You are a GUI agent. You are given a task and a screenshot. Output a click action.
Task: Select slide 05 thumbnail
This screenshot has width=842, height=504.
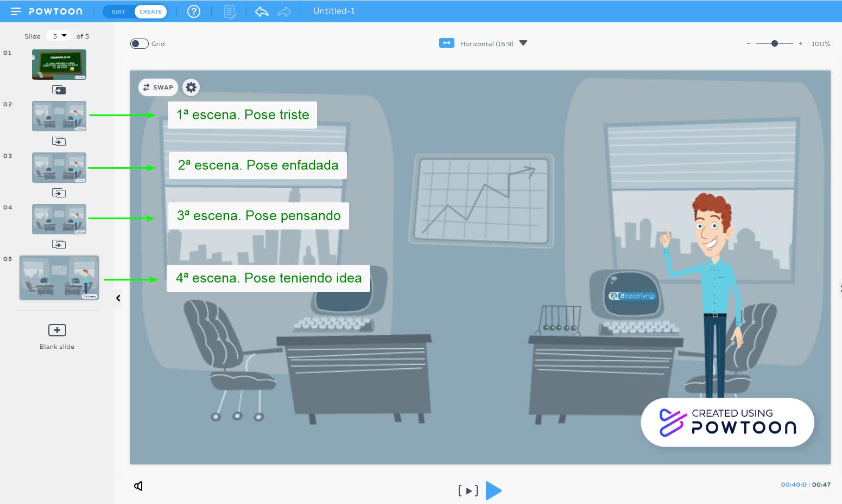pyautogui.click(x=59, y=278)
